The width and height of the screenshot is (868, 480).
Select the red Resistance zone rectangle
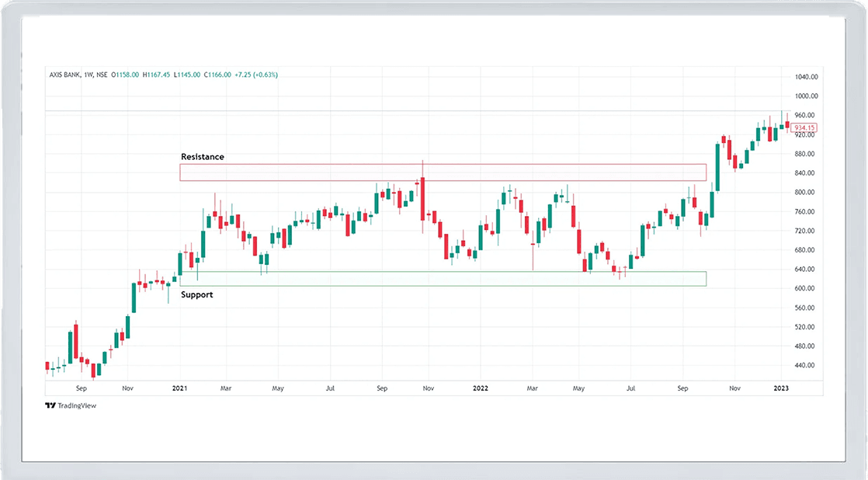click(443, 172)
